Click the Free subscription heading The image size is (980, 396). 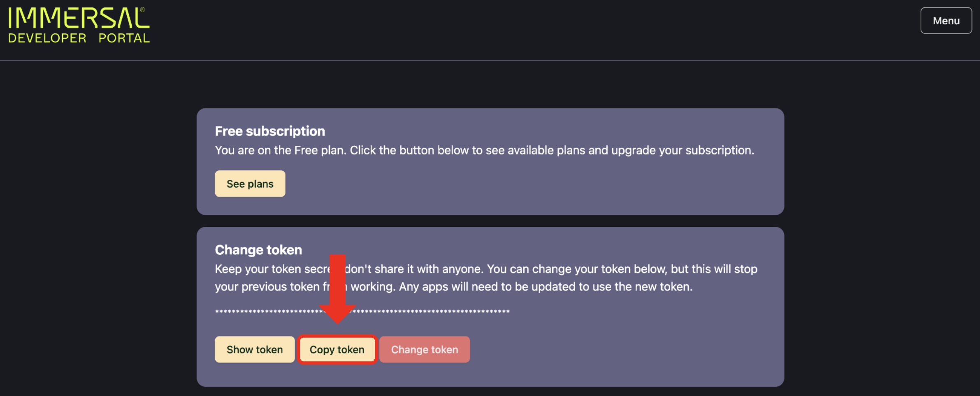point(270,131)
